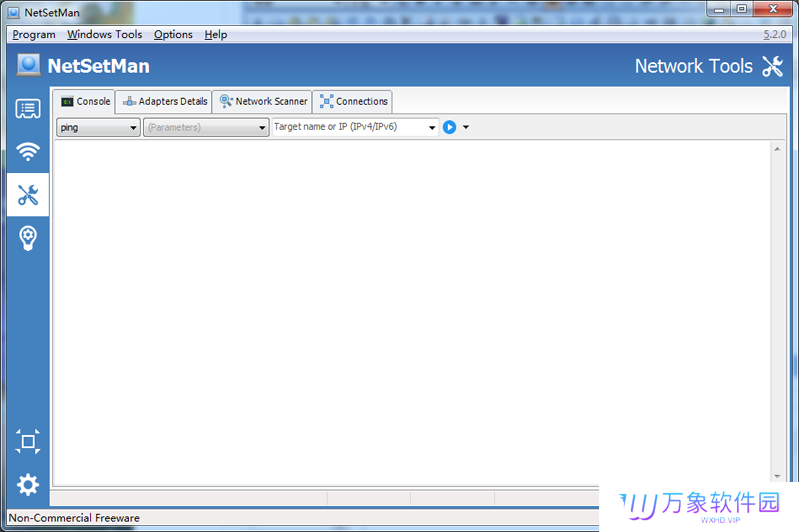Screen dimensions: 799x532
Task: Open the Program menu
Action: 34,35
